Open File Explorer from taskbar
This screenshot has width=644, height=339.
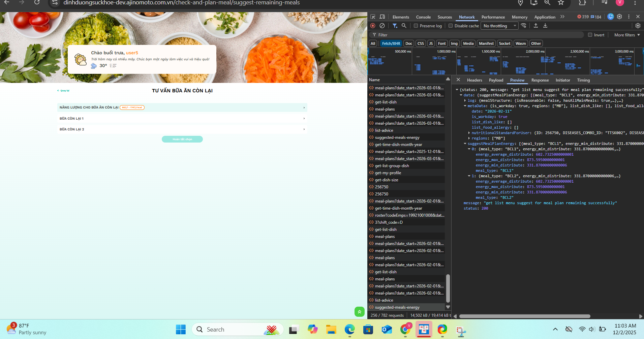(x=331, y=329)
